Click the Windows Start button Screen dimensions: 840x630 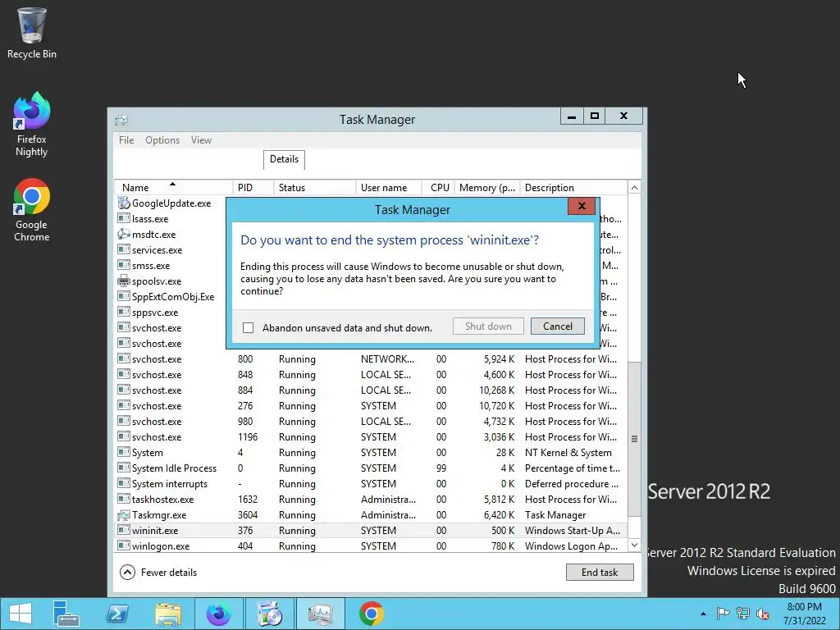21,614
